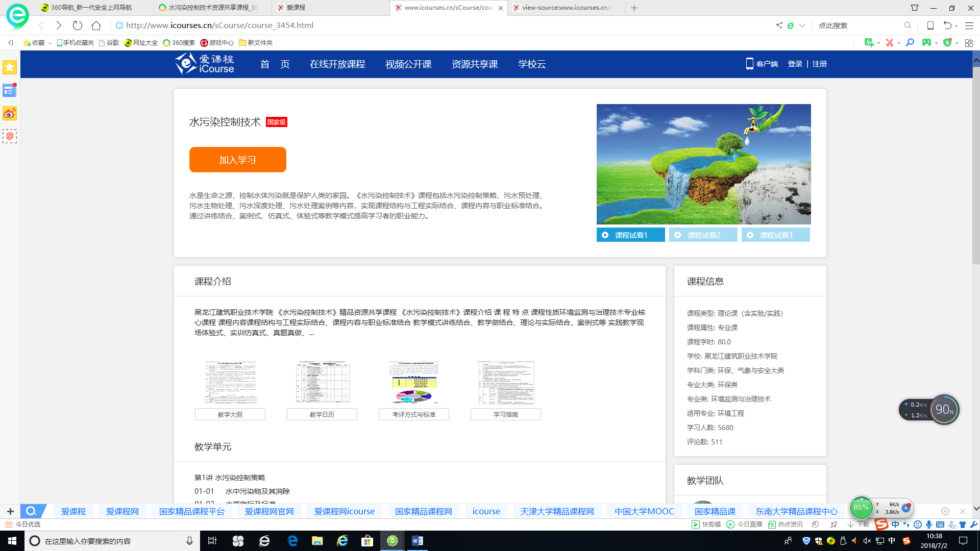Expand the undo history dropdown arrow
Viewport: 980px width, 551px height.
click(956, 26)
